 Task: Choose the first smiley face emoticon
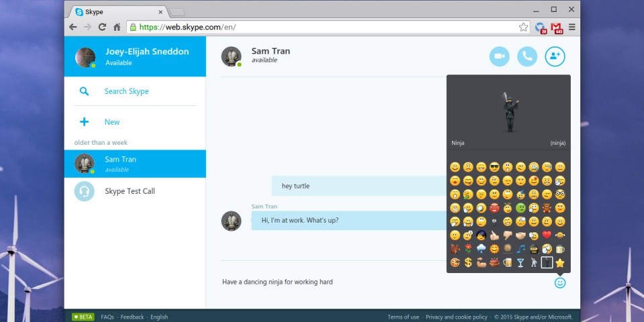point(455,167)
